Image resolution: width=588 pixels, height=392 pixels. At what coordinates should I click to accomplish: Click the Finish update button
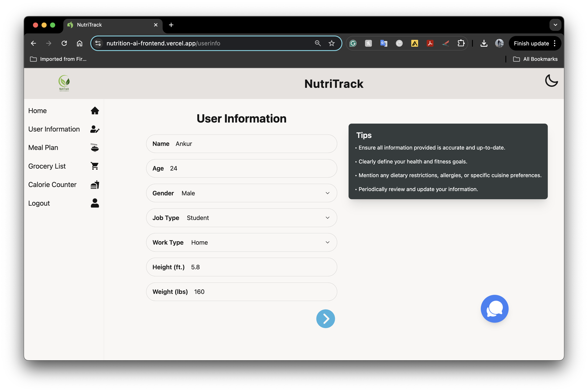tap(531, 43)
